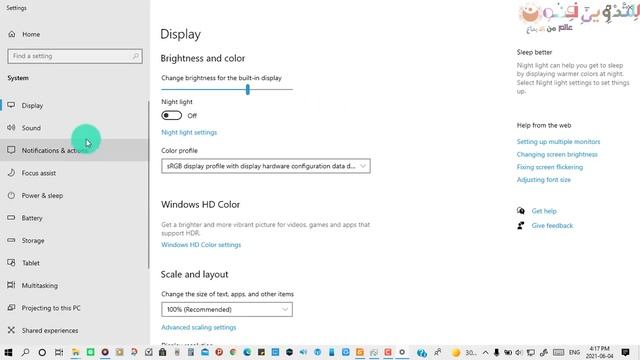Click the Shared experiences icon

(11, 330)
